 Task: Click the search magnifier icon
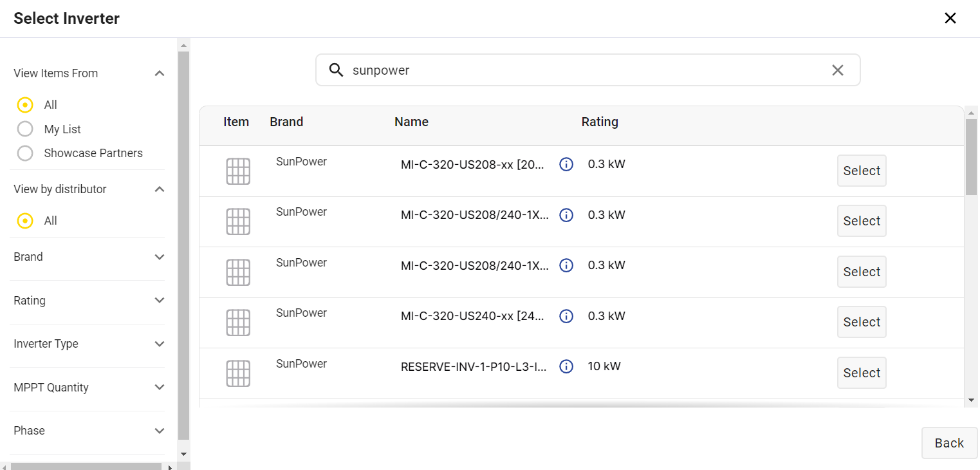[336, 70]
